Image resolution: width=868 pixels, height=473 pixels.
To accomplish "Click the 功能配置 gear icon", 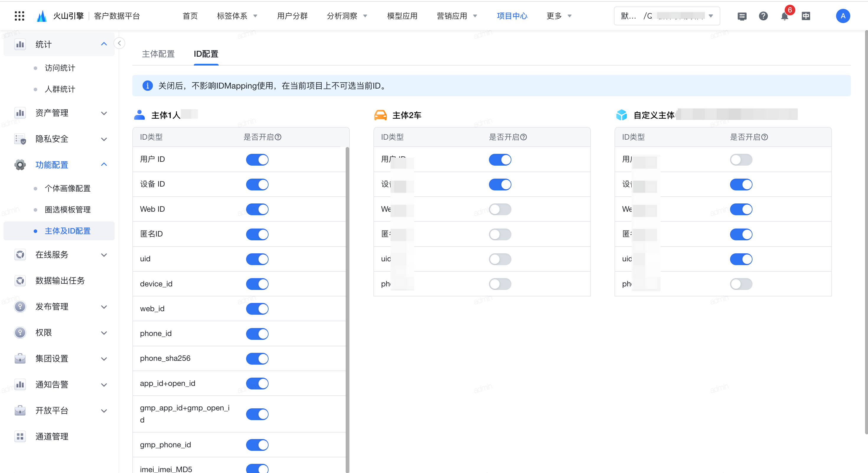I will 20,165.
